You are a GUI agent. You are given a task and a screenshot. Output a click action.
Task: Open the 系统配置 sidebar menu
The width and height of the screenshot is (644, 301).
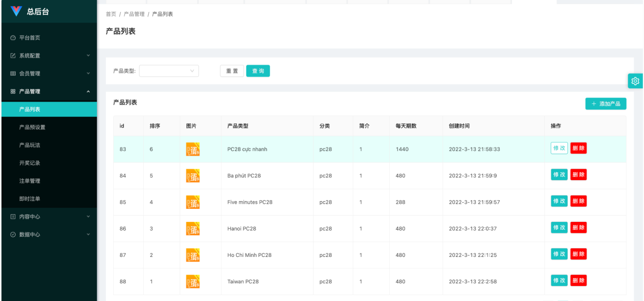point(49,55)
